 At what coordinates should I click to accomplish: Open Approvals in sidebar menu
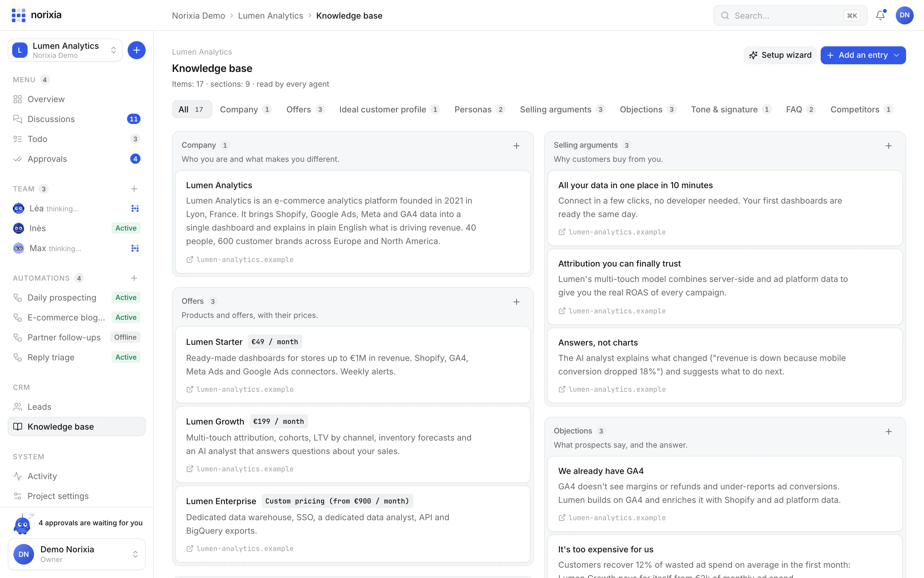(x=76, y=159)
